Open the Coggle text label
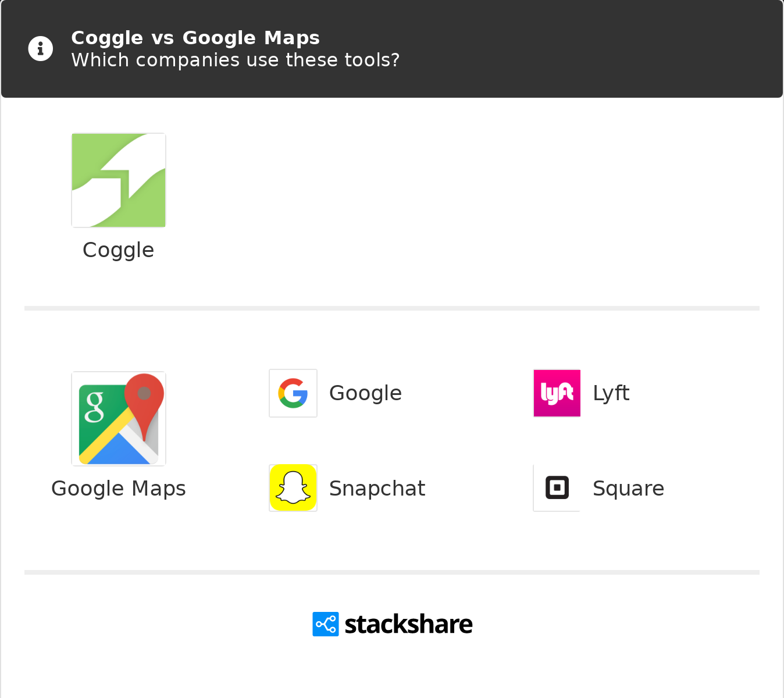This screenshot has height=698, width=784. point(119,250)
